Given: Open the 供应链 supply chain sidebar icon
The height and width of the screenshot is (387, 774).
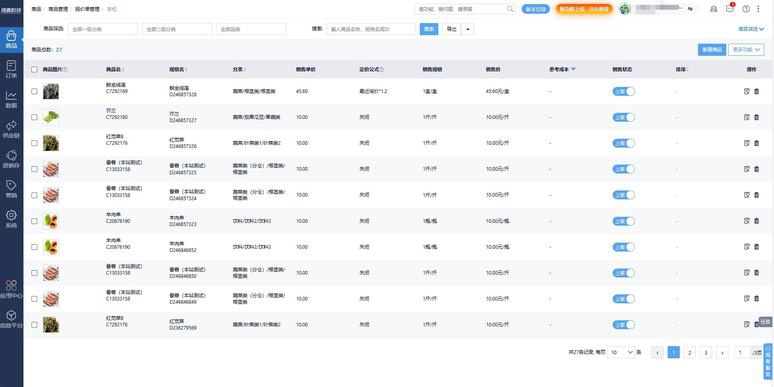Looking at the screenshot, I should [x=11, y=129].
